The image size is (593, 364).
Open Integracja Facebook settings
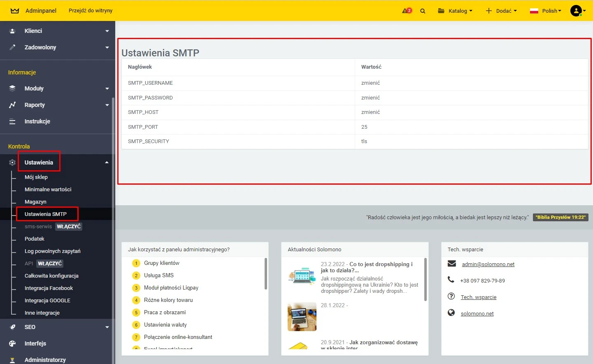point(49,288)
